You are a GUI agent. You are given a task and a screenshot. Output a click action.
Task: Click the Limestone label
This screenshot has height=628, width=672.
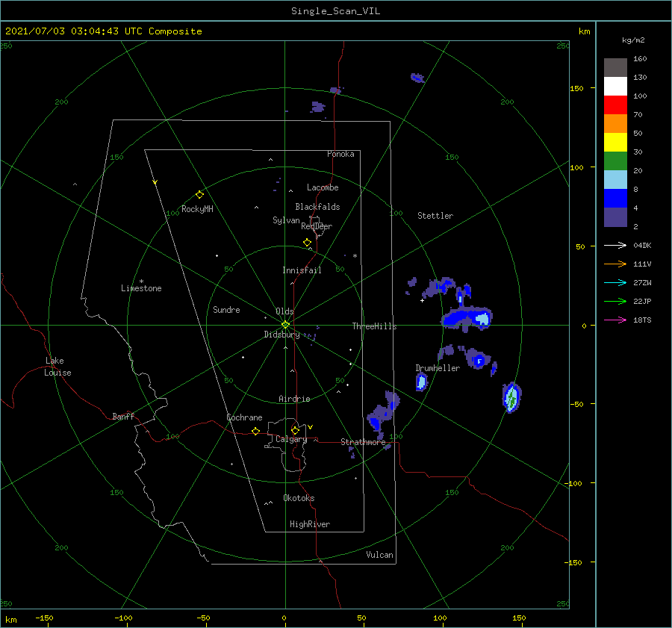tap(141, 288)
